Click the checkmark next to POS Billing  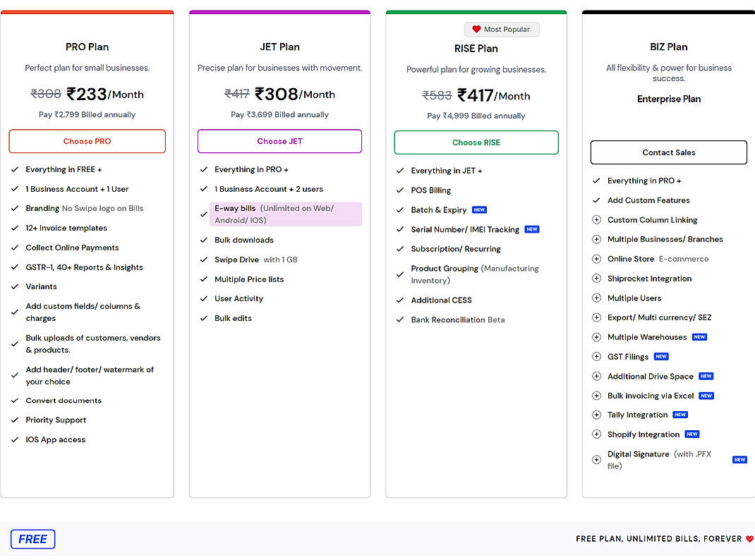(400, 190)
